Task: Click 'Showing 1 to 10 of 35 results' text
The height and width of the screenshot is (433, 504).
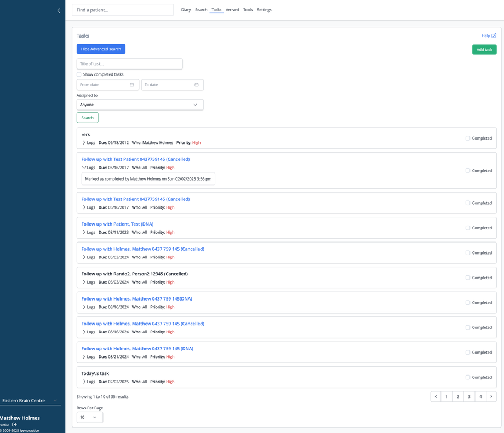Action: tap(102, 397)
